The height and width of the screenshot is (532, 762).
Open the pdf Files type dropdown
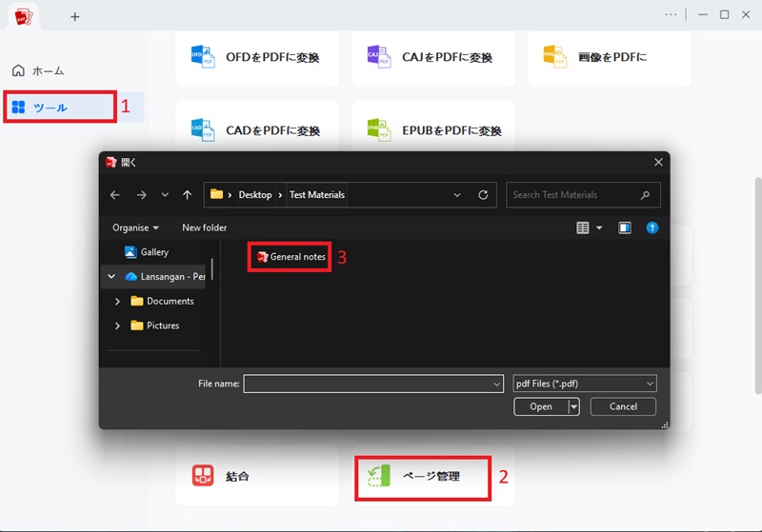pos(585,384)
